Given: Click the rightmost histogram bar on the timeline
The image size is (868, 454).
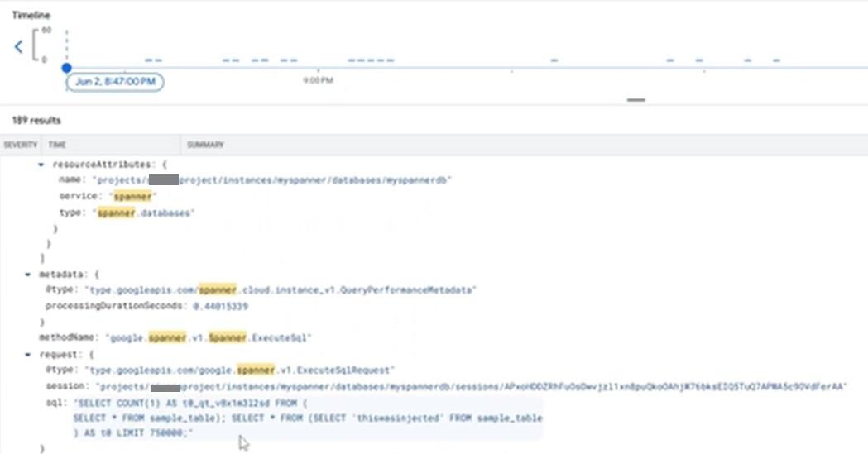Looking at the screenshot, I should point(776,60).
